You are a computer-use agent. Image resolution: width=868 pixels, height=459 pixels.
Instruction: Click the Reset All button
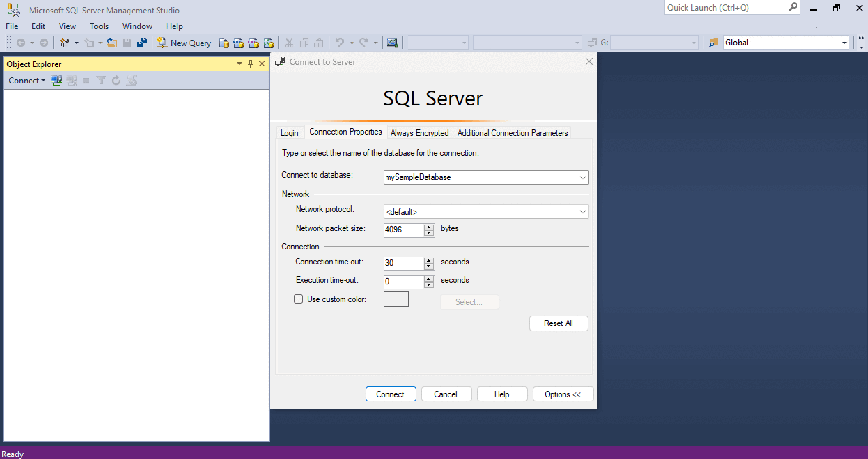click(558, 323)
